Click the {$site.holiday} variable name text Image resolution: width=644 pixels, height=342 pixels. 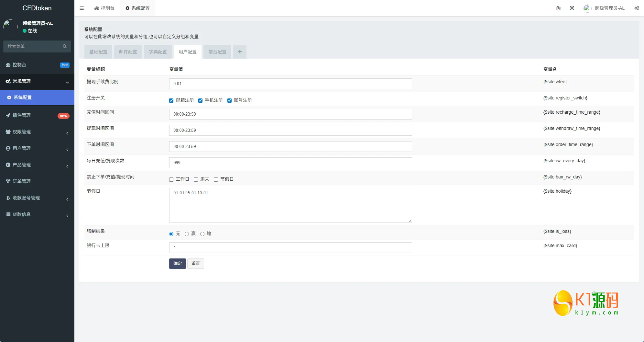point(557,191)
